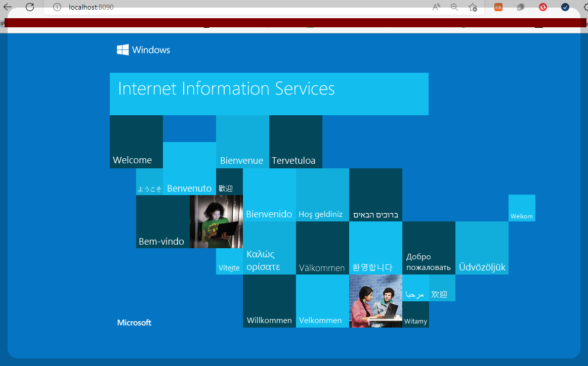The width and height of the screenshot is (588, 366).
Task: Open the red circular-arrows extension icon
Action: coord(542,7)
